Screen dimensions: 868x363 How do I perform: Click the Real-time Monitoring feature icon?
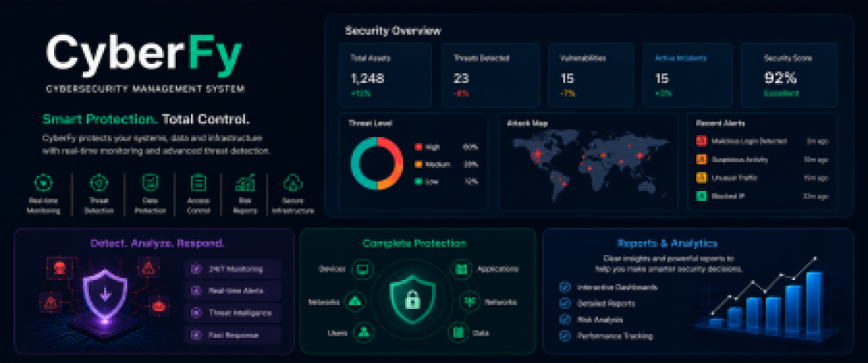pos(44,183)
